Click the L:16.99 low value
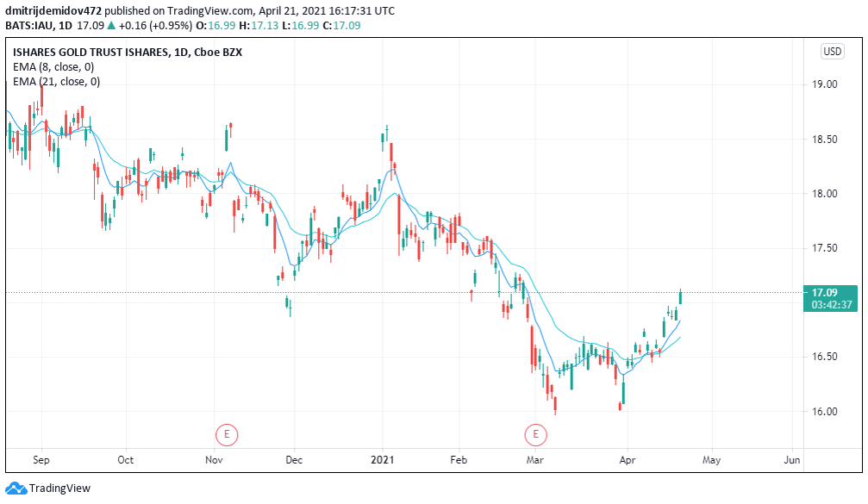The height and width of the screenshot is (504, 868). (300, 26)
